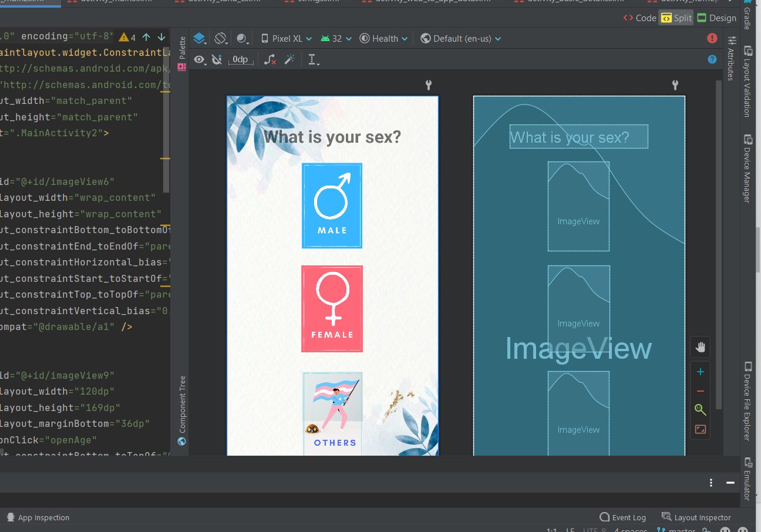Run Infer Constraints magic wand
Viewport: 761px width, 532px height.
click(289, 59)
